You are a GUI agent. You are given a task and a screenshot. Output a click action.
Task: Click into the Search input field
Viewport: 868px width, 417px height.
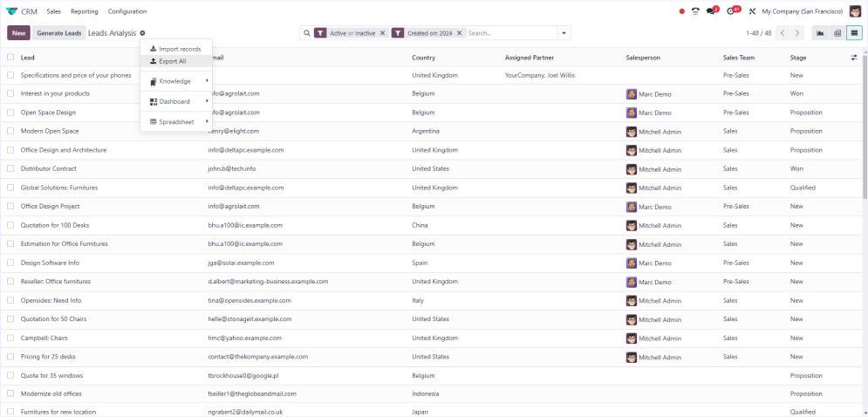click(510, 33)
